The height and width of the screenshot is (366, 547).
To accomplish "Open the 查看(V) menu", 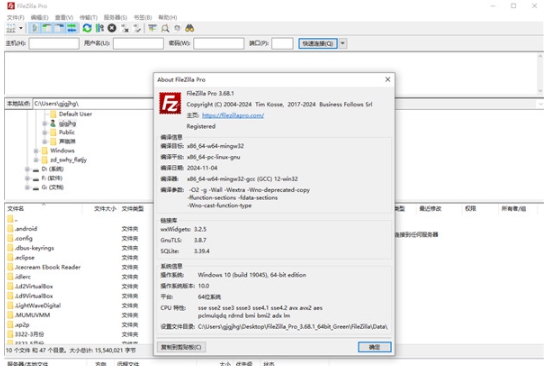I will 64,17.
